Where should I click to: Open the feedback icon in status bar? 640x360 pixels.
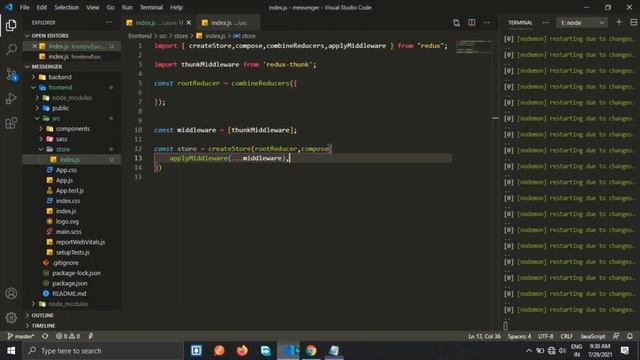tap(616, 336)
